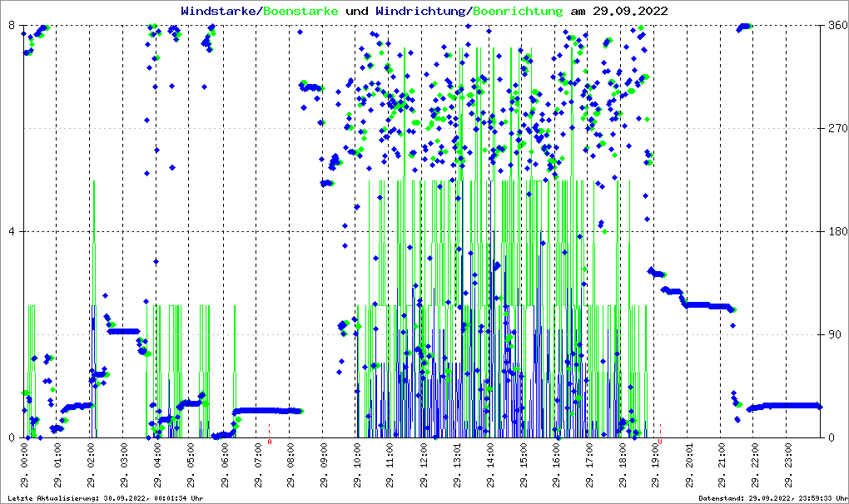Click the Datenstand timestamp footer text
849x504 pixels.
click(772, 498)
